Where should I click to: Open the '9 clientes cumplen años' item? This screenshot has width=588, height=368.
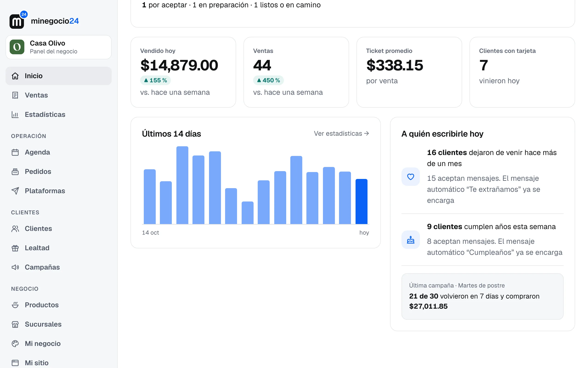point(482,240)
